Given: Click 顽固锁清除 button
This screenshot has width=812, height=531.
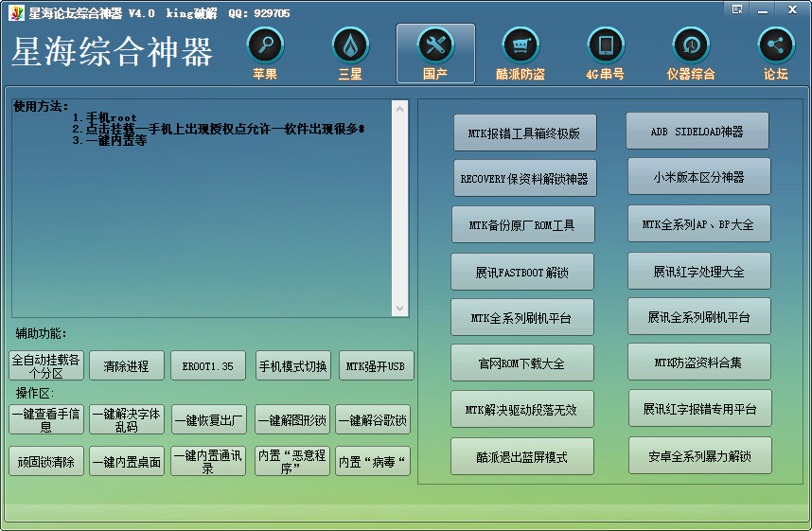Looking at the screenshot, I should (x=46, y=461).
